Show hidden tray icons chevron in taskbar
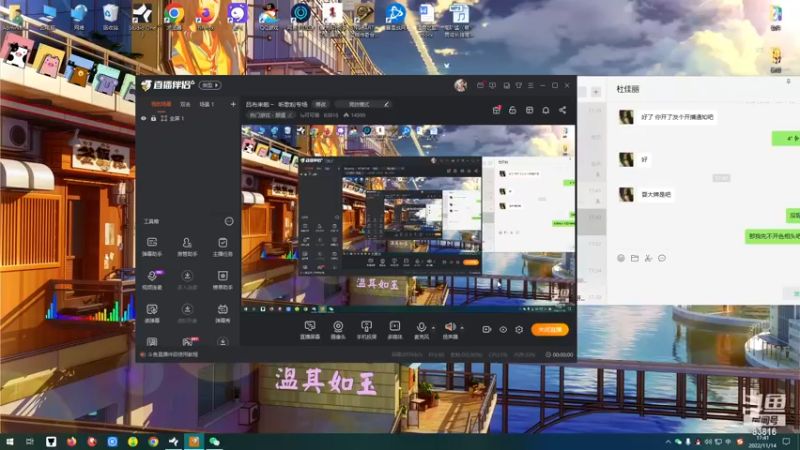This screenshot has height=450, width=800. pyautogui.click(x=668, y=441)
